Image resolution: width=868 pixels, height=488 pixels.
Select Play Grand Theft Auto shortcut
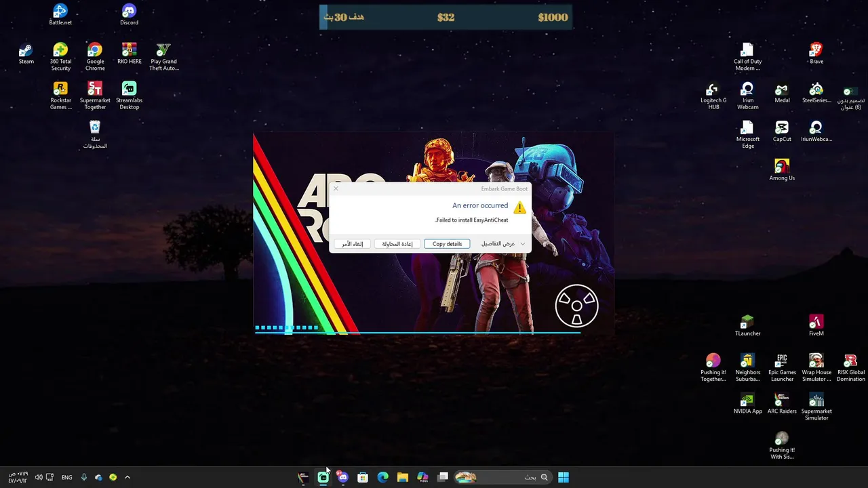click(x=163, y=57)
